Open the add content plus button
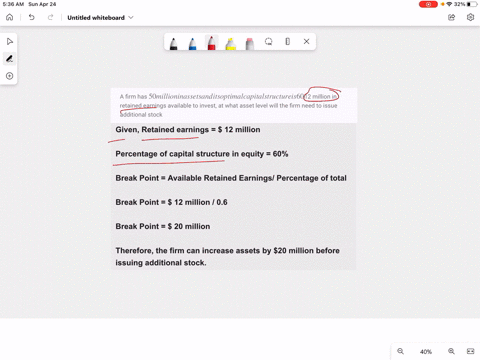 (10, 76)
